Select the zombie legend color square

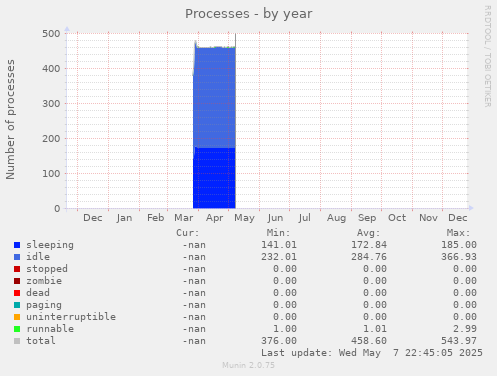17,281
